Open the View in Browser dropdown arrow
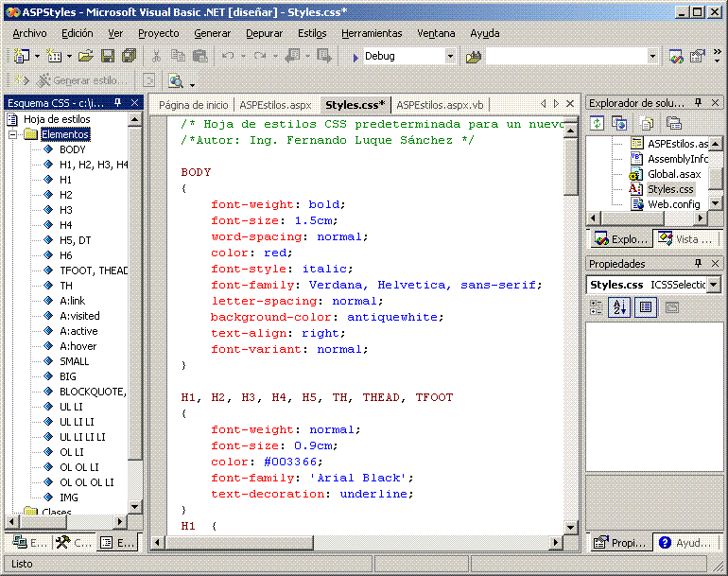Screen dimensions: 728x576 tap(192, 85)
